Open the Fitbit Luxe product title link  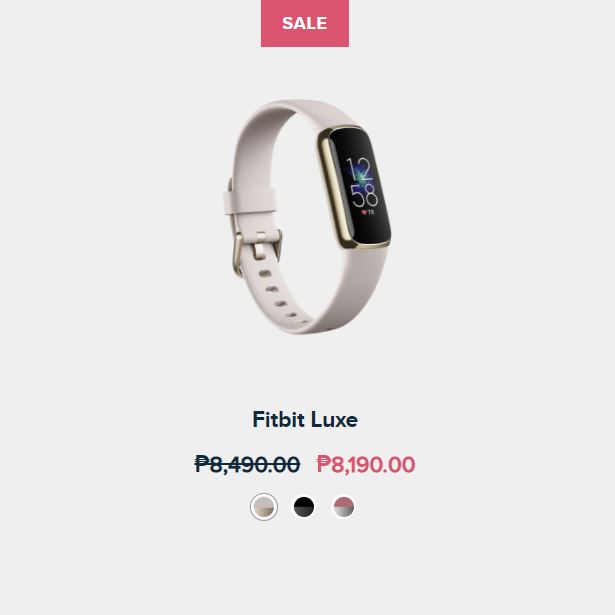[305, 420]
